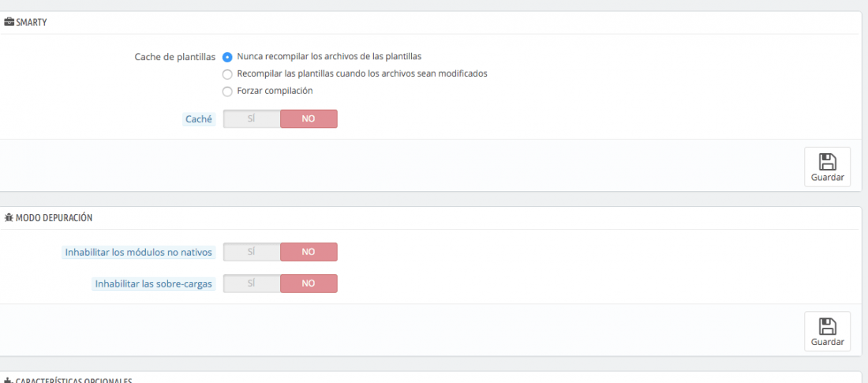The width and height of the screenshot is (868, 383).
Task: Choose 'Recompilar las plantillas cuando los archivos sean modificados'
Action: coord(227,75)
